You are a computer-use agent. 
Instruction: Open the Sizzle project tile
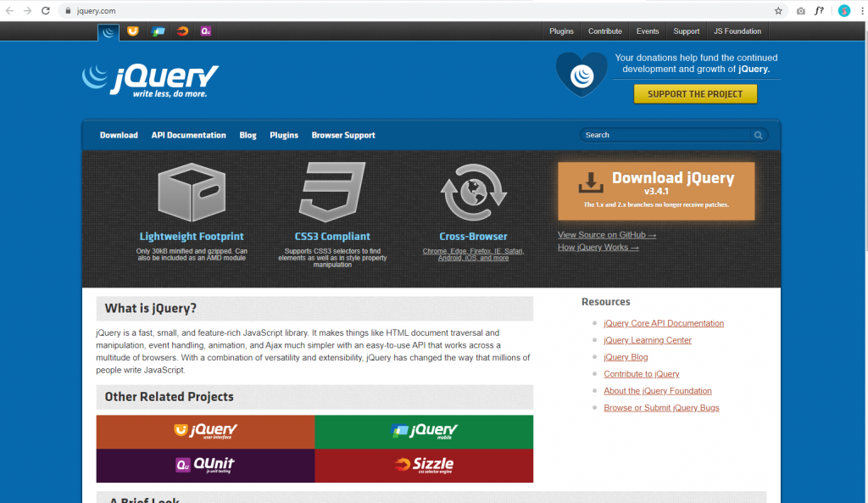pos(424,466)
